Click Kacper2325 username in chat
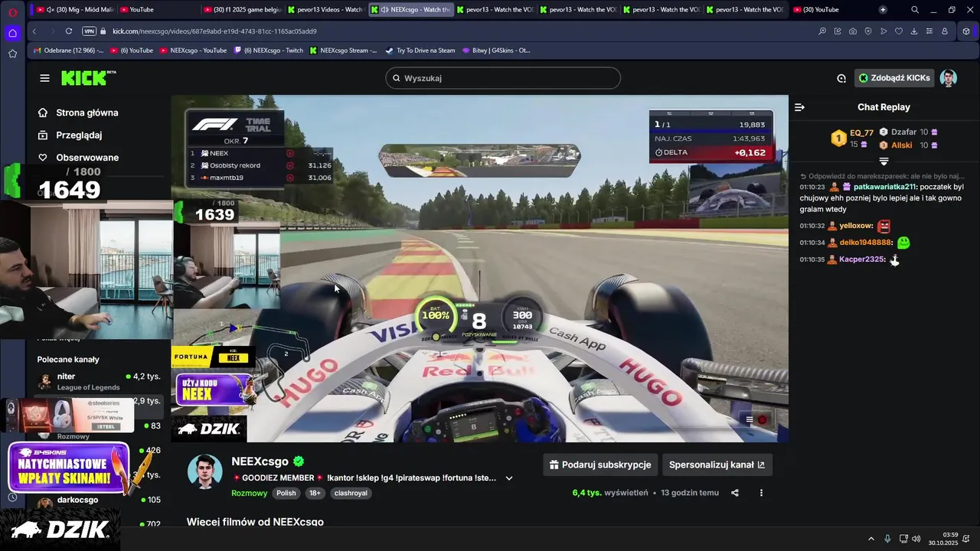Viewport: 980px width, 551px height. 862,259
